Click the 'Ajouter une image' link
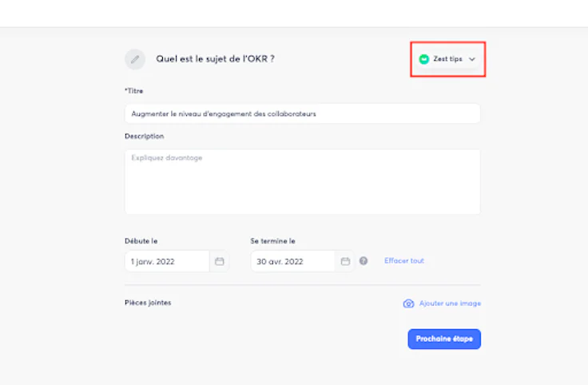Screen dimensions: 588x385 pos(450,304)
